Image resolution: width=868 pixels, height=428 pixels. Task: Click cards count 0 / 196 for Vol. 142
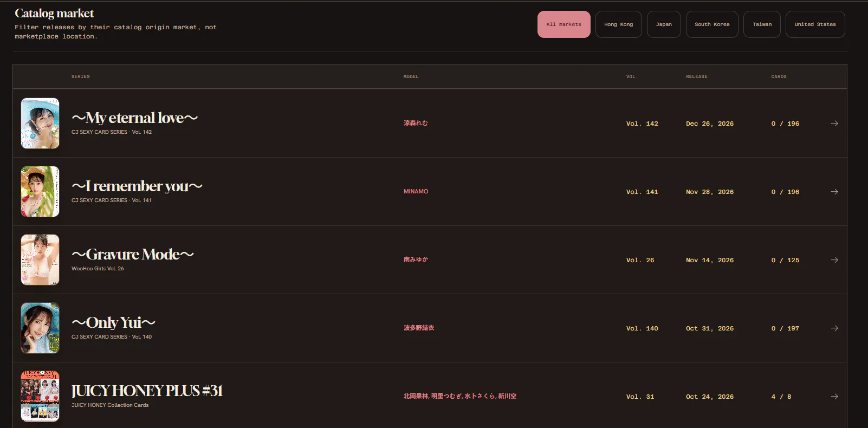pyautogui.click(x=786, y=124)
